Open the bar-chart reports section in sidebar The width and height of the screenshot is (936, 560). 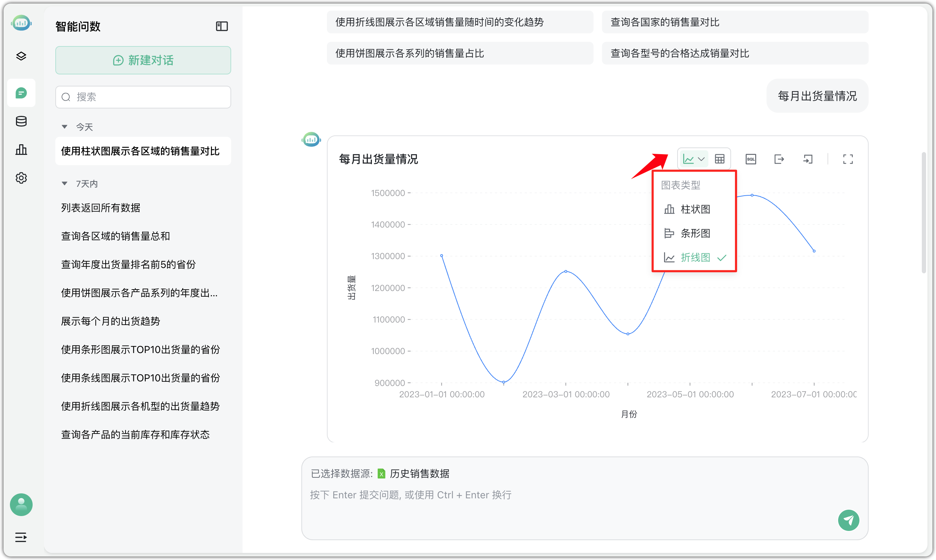tap(21, 150)
